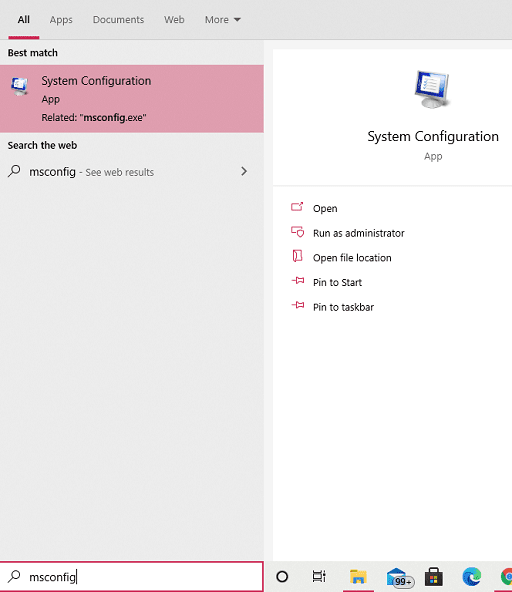Click Open in the preview pane
Image resolution: width=512 pixels, height=592 pixels.
coord(325,208)
